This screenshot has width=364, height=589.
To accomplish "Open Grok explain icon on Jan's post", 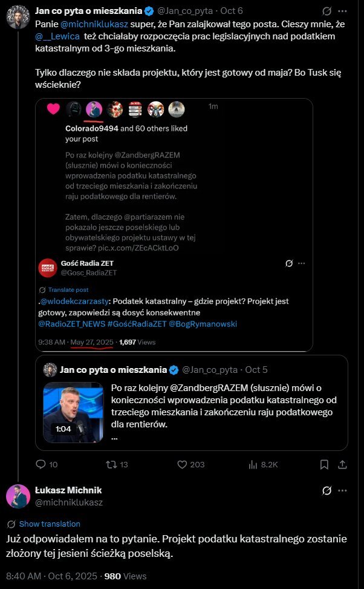I will pyautogui.click(x=327, y=11).
